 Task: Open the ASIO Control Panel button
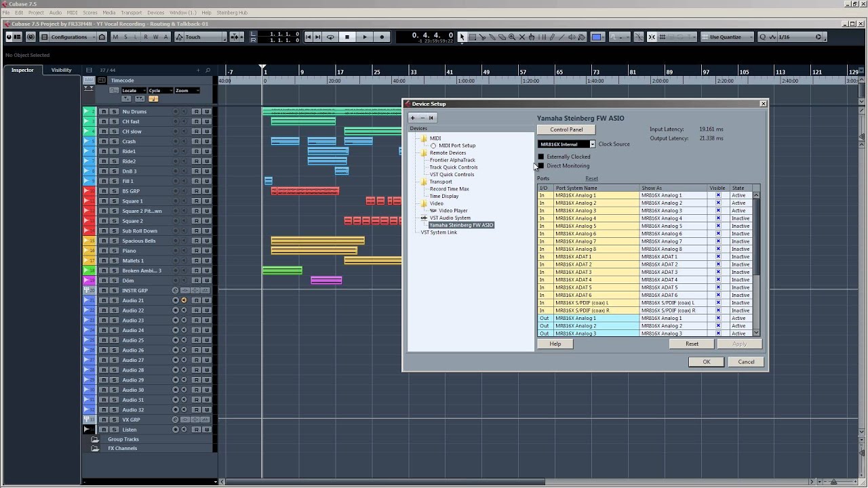566,129
